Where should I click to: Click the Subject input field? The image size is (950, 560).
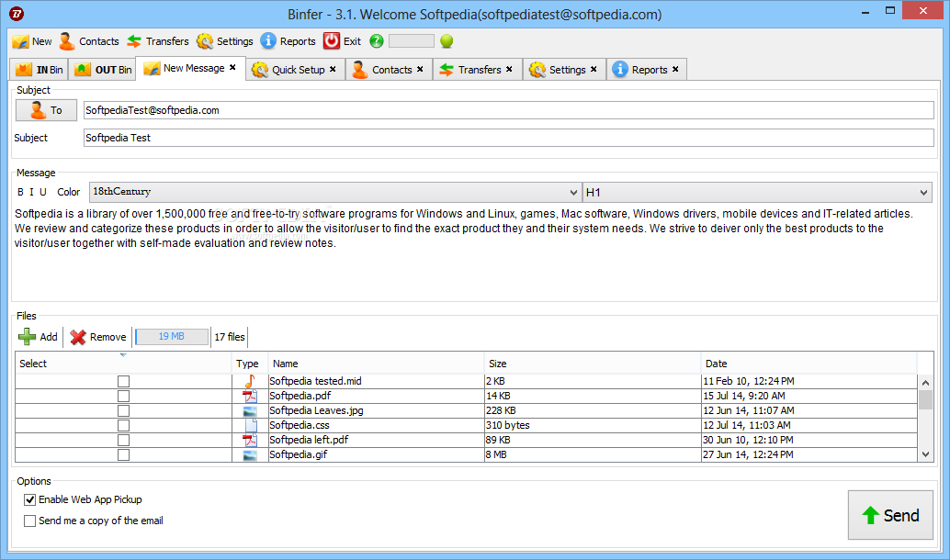click(508, 138)
